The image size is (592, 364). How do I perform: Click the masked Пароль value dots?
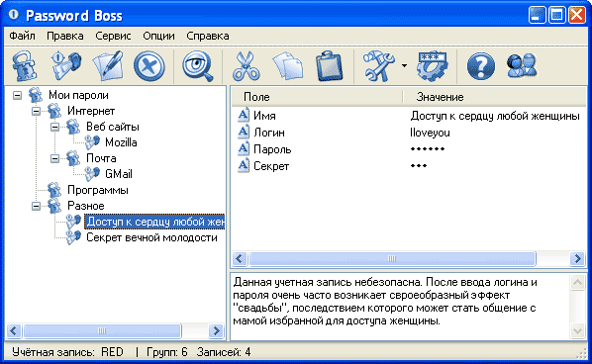[428, 149]
